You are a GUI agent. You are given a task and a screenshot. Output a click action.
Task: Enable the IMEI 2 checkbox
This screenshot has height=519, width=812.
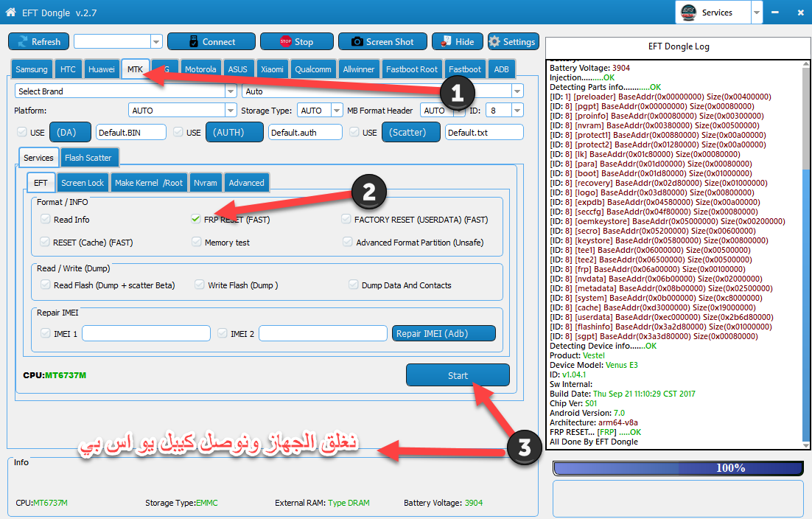coord(223,333)
